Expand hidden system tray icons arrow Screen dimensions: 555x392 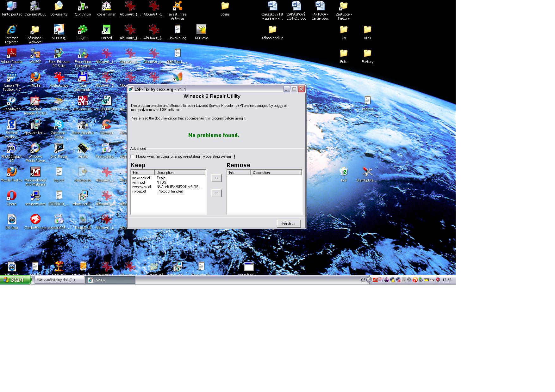pos(369,280)
